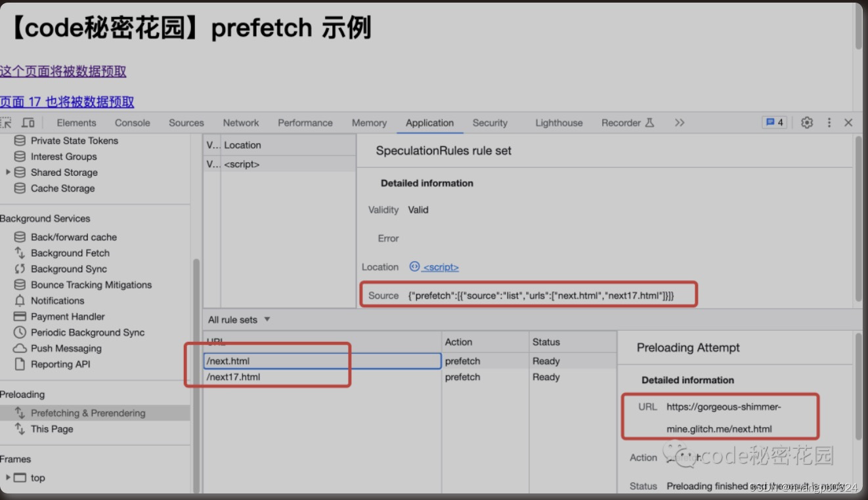868x500 pixels.
Task: Click the Back/forward cache icon
Action: click(x=20, y=237)
